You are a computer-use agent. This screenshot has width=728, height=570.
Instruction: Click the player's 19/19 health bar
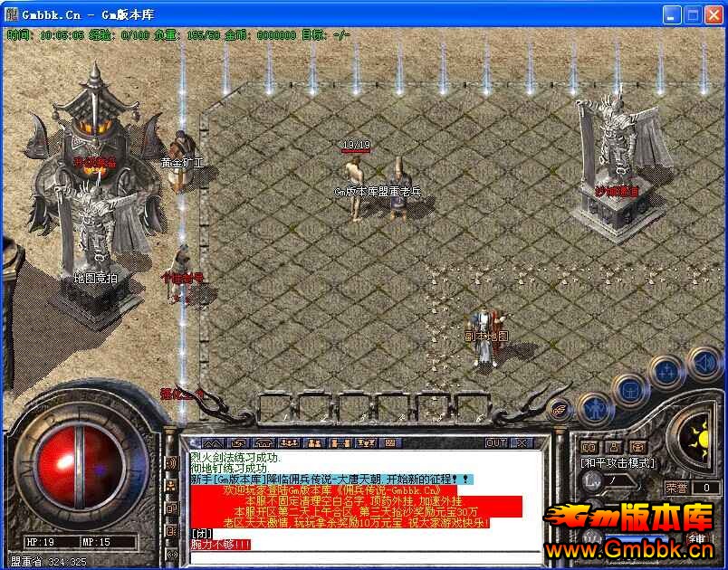pos(356,150)
